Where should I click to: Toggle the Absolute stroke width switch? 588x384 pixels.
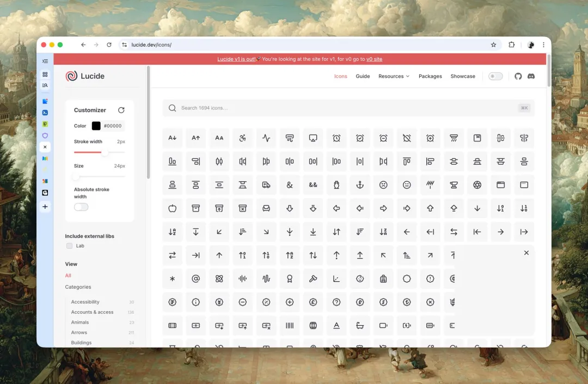pos(81,207)
